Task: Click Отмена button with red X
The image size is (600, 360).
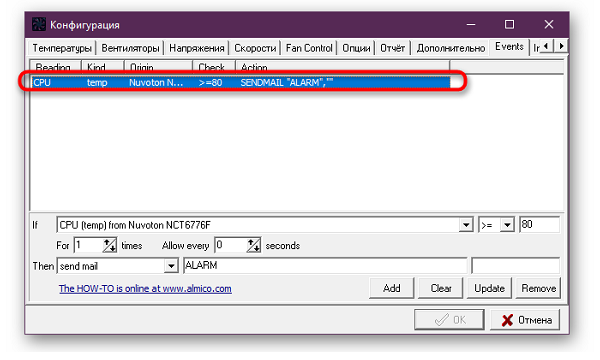Action: coord(525,320)
